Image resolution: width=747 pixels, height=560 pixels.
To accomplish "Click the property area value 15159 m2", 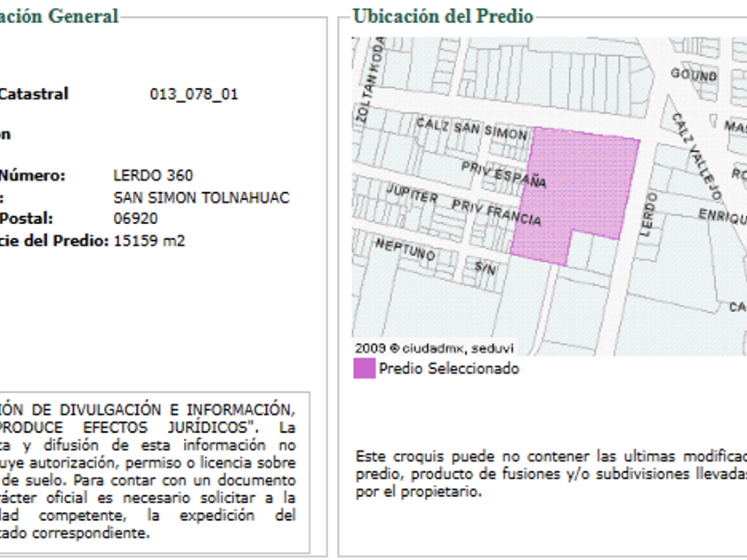I will pyautogui.click(x=149, y=241).
